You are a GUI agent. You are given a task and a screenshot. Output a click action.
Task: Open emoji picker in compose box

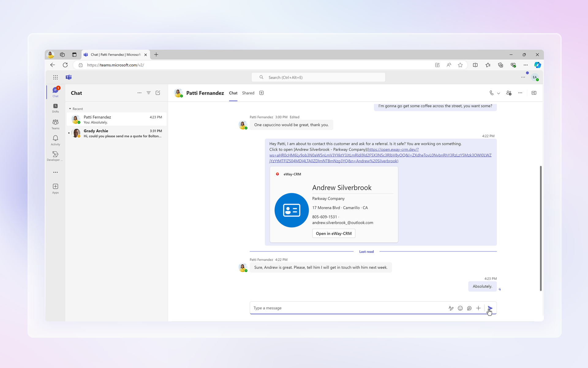click(460, 308)
